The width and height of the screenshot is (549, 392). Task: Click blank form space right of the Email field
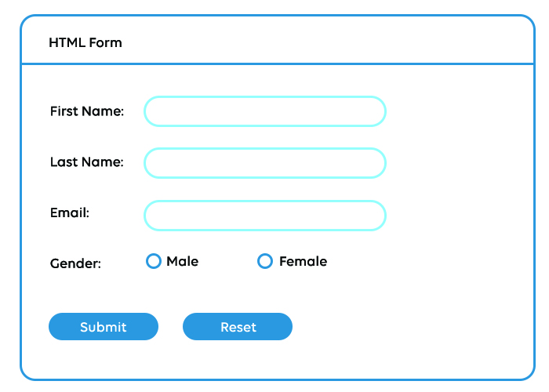(x=455, y=216)
